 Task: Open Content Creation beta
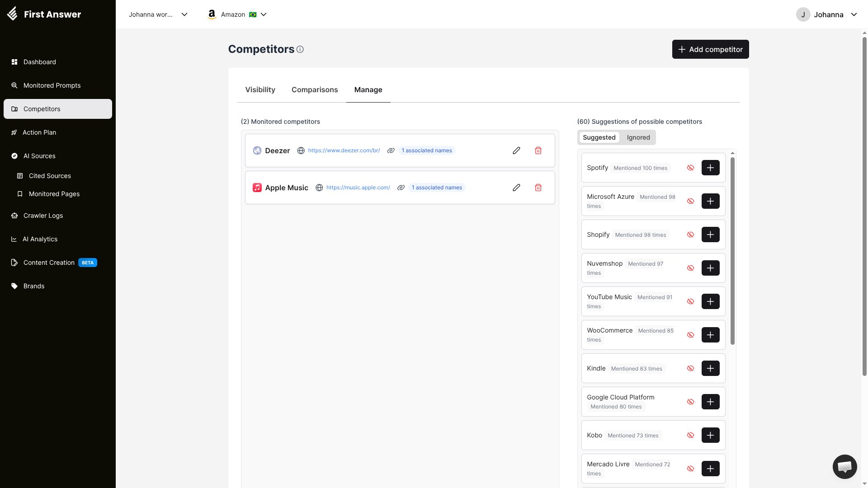[58, 263]
